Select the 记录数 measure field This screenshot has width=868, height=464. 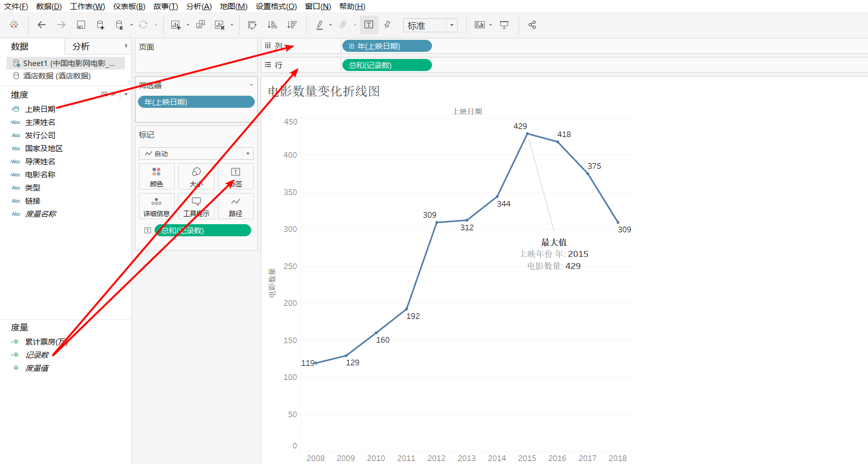pyautogui.click(x=37, y=355)
